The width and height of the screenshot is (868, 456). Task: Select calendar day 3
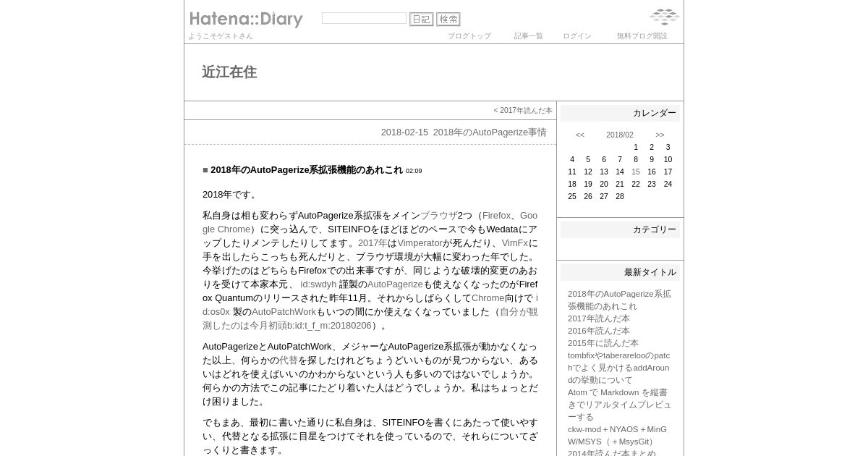[x=668, y=147]
